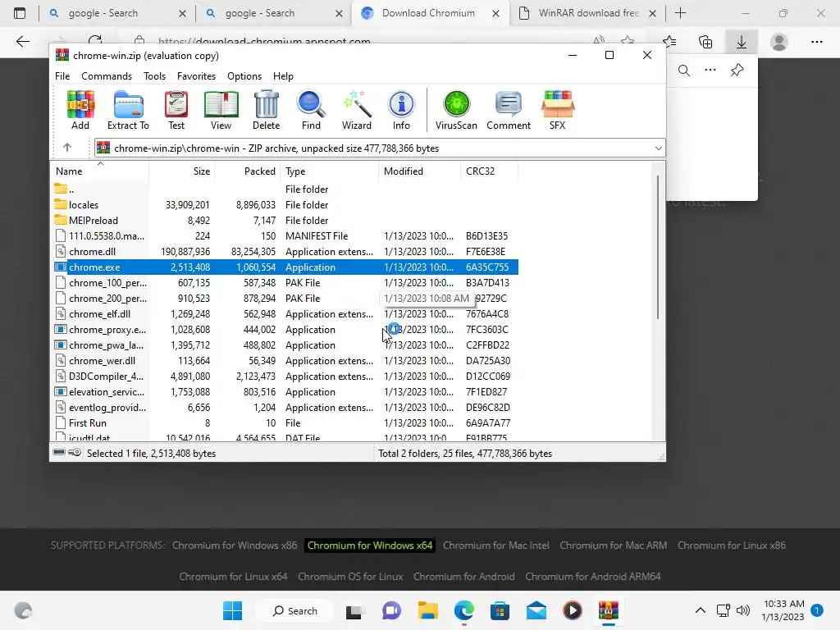
Task: Sort by the Size column header
Action: point(181,171)
